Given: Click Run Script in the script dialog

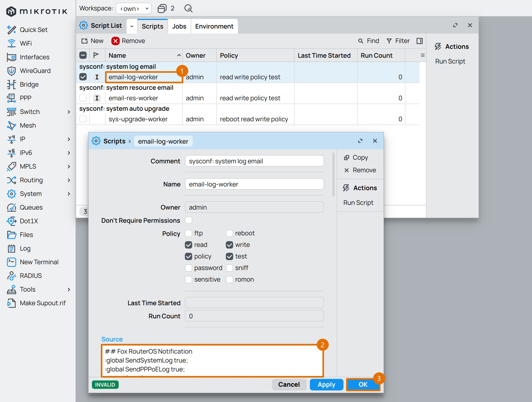Looking at the screenshot, I should [x=358, y=203].
